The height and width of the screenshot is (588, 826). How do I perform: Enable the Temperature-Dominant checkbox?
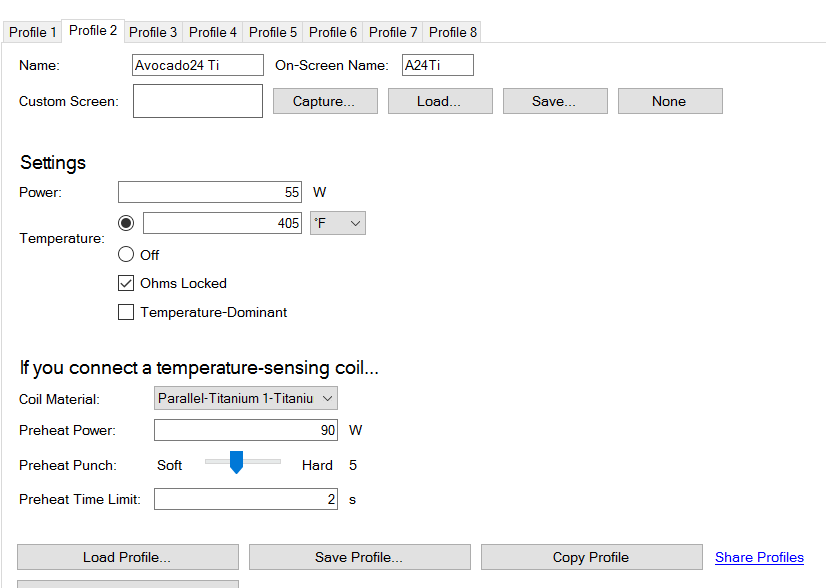pos(126,312)
